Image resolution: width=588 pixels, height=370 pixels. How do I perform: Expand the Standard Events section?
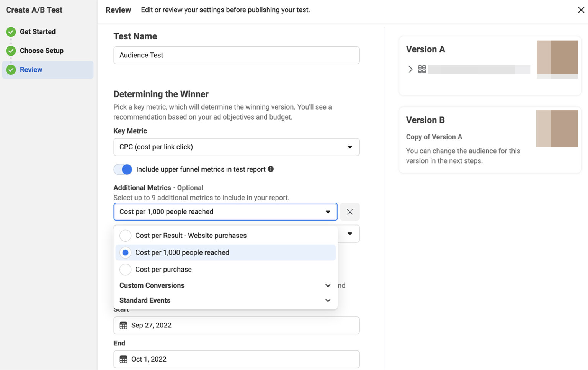coord(328,300)
